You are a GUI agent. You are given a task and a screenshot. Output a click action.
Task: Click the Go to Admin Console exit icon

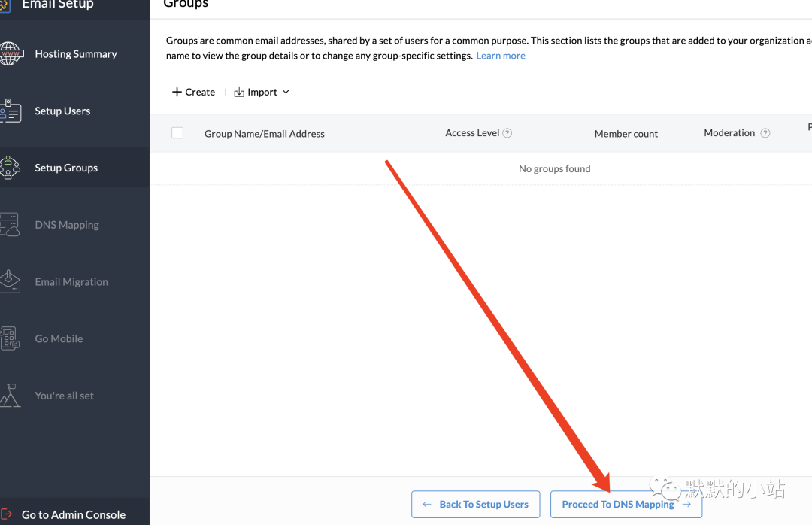tap(6, 514)
